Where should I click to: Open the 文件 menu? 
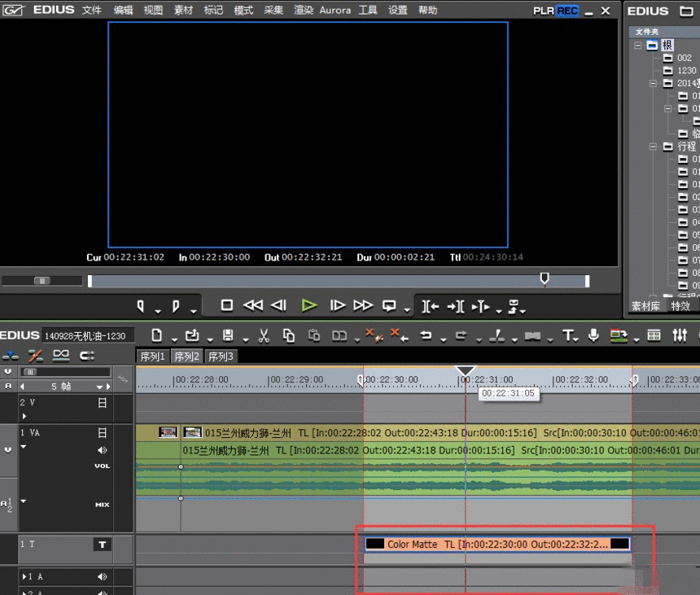(x=92, y=11)
